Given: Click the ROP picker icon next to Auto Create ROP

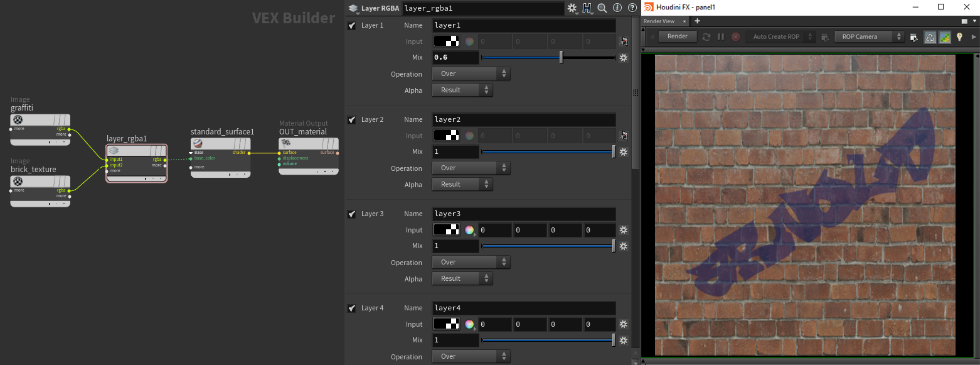Looking at the screenshot, I should [x=825, y=37].
